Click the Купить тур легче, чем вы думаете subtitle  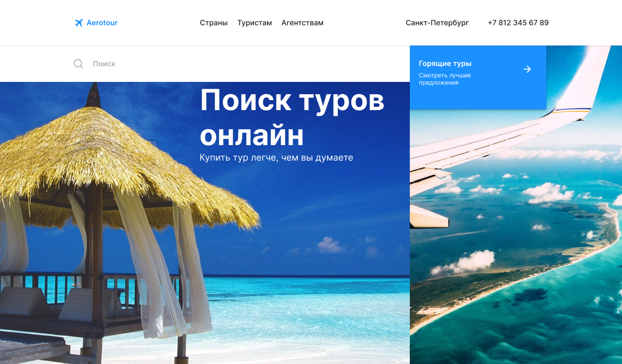point(276,158)
